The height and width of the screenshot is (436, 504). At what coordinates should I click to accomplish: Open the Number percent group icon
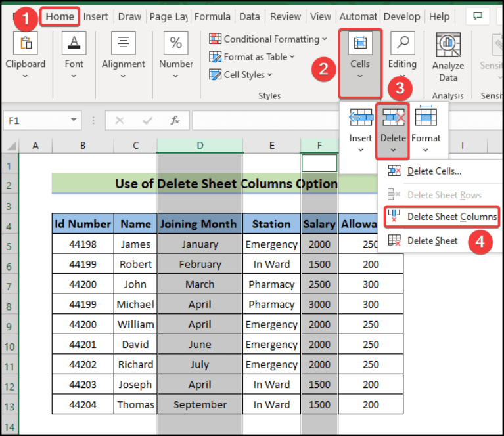(175, 43)
